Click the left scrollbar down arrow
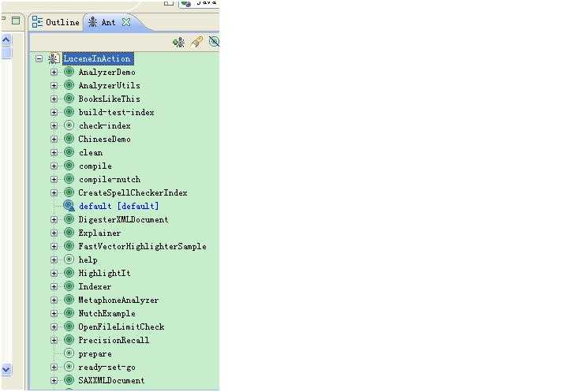The image size is (568, 392). [6, 370]
